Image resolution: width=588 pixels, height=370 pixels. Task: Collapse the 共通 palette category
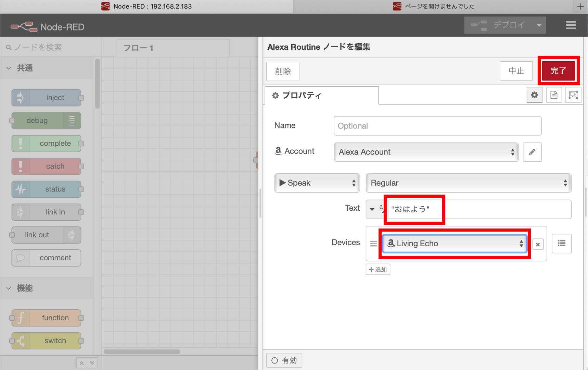click(46, 68)
